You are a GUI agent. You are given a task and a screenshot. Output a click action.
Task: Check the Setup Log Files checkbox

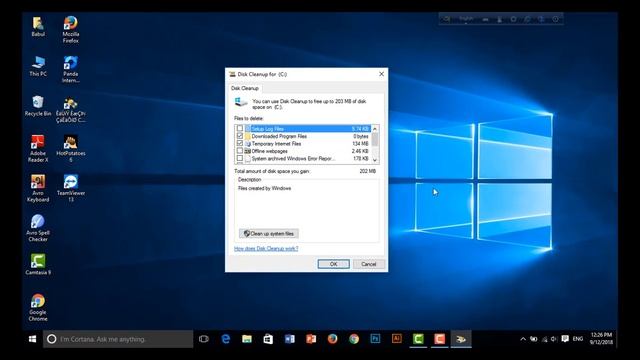click(x=240, y=129)
